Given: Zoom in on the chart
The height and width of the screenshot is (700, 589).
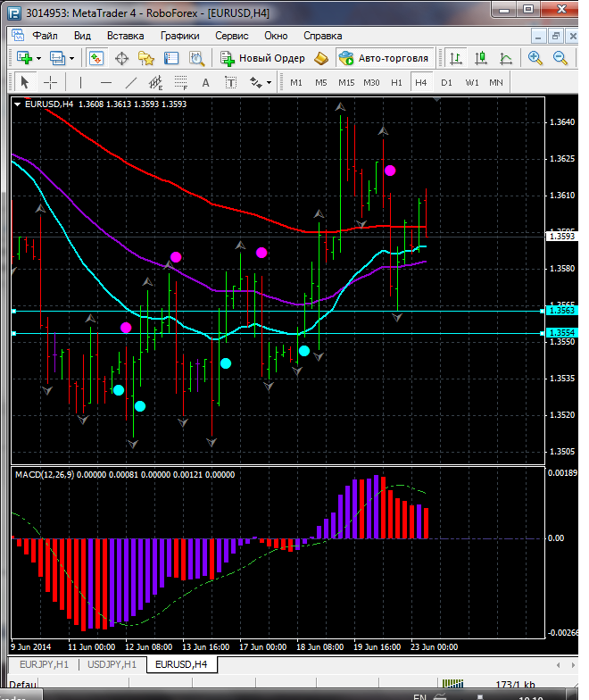Looking at the screenshot, I should [x=535, y=58].
